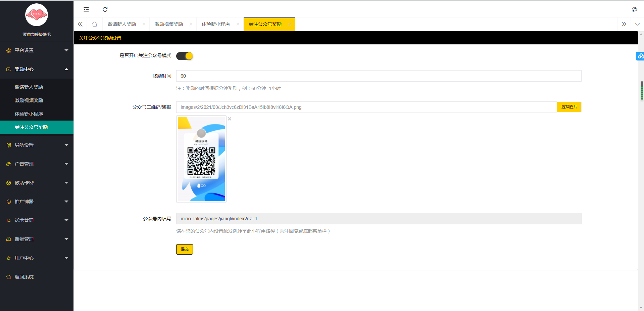This screenshot has height=311, width=644.
Task: Expand the 推广神器 menu arrow
Action: [x=66, y=202]
